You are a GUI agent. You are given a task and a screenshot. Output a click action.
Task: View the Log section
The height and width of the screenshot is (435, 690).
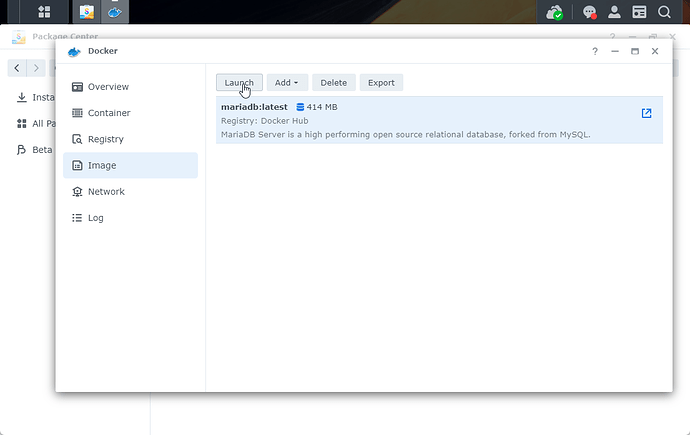pos(95,217)
